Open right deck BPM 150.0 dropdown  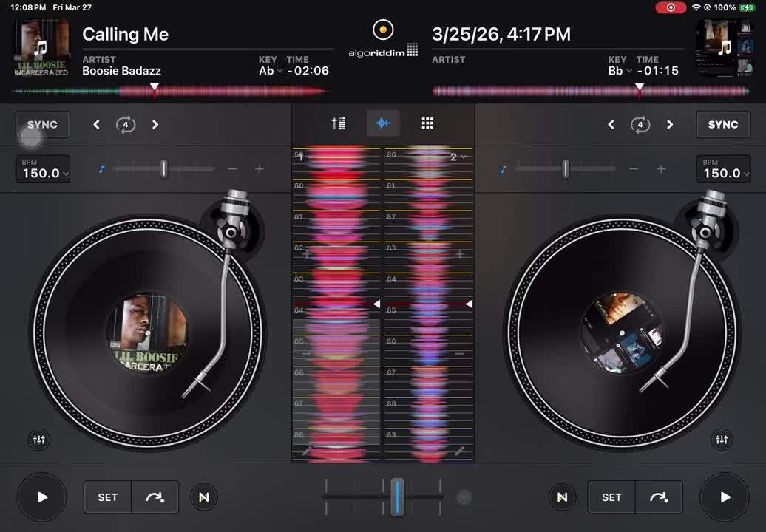tap(723, 169)
